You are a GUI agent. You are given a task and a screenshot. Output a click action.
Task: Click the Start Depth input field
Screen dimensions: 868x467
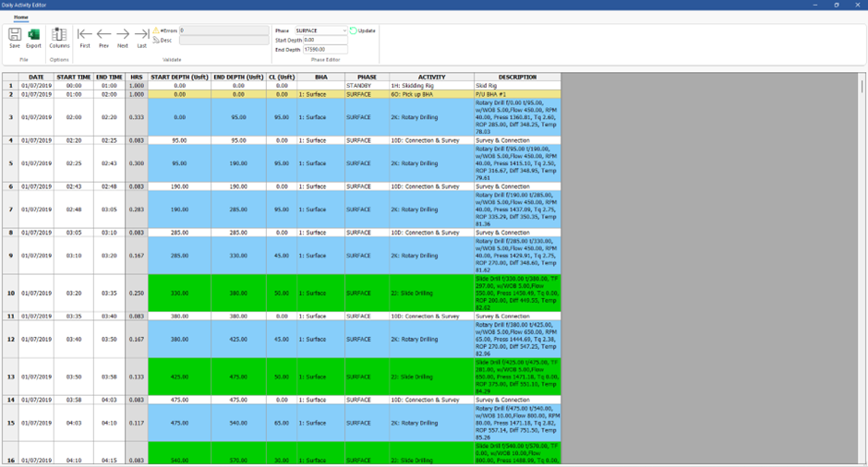pyautogui.click(x=324, y=40)
